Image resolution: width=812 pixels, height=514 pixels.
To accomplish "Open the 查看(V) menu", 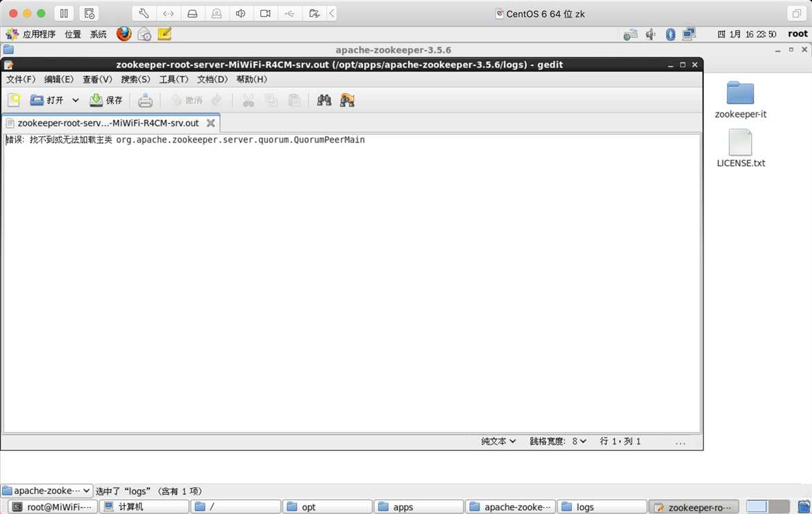I will pyautogui.click(x=97, y=79).
